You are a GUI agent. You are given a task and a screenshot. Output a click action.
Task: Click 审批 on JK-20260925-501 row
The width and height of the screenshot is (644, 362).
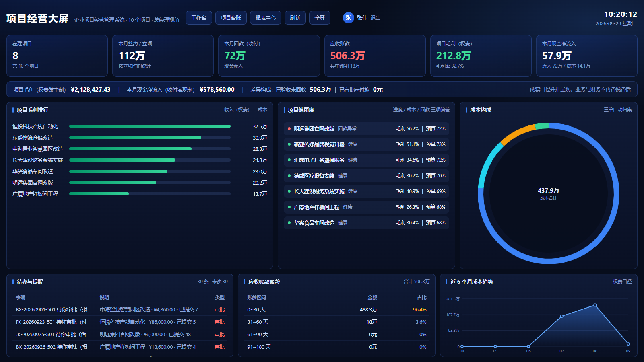click(219, 334)
